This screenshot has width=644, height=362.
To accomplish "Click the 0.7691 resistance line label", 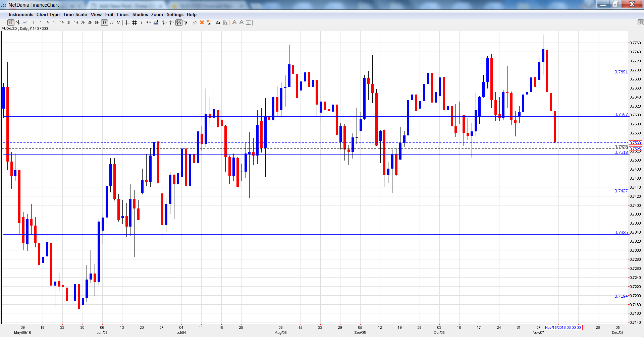I will (x=621, y=72).
